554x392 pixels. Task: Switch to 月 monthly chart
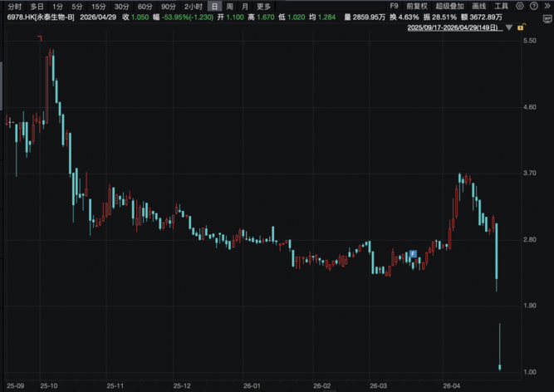pyautogui.click(x=245, y=6)
